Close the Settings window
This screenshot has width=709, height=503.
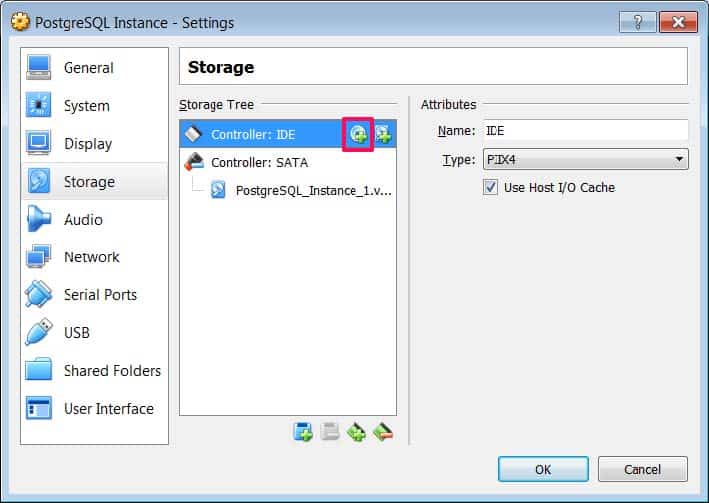click(678, 22)
